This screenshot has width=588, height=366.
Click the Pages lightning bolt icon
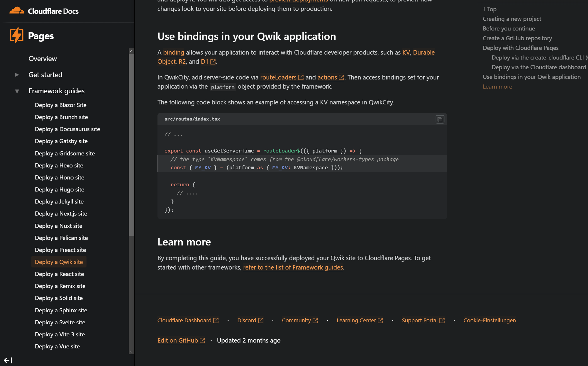pyautogui.click(x=16, y=35)
